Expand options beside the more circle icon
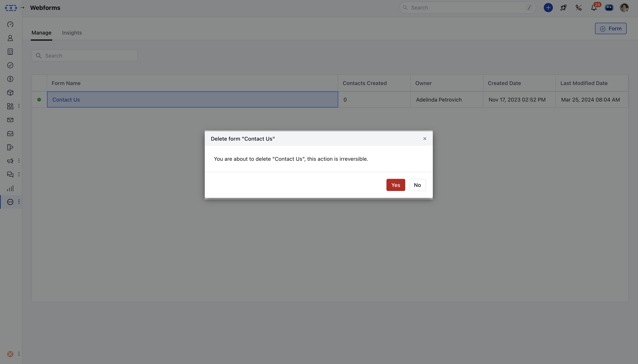 tap(19, 202)
